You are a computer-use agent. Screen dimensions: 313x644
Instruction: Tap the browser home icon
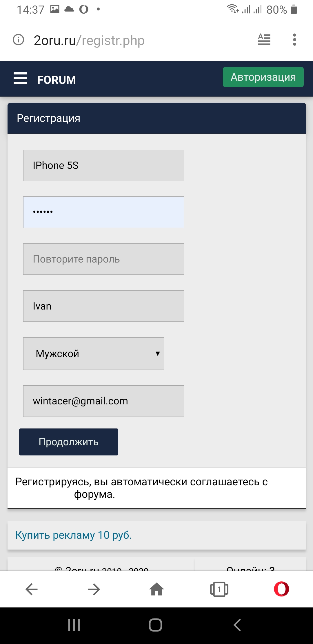tap(156, 589)
